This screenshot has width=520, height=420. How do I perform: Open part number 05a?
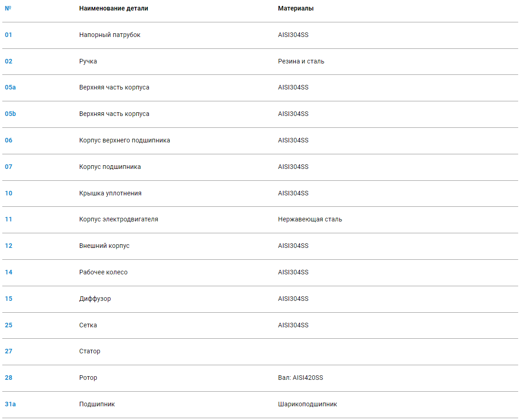point(11,87)
